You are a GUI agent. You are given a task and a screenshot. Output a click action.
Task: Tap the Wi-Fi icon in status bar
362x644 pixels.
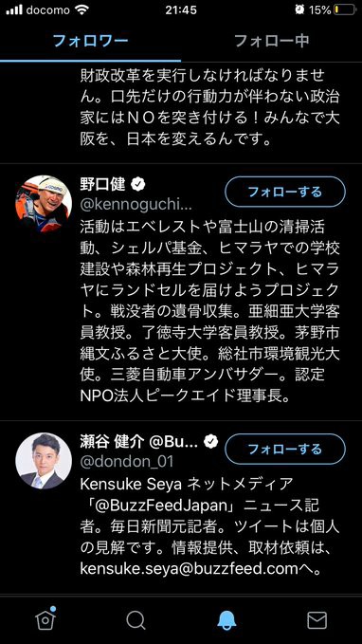tap(82, 9)
